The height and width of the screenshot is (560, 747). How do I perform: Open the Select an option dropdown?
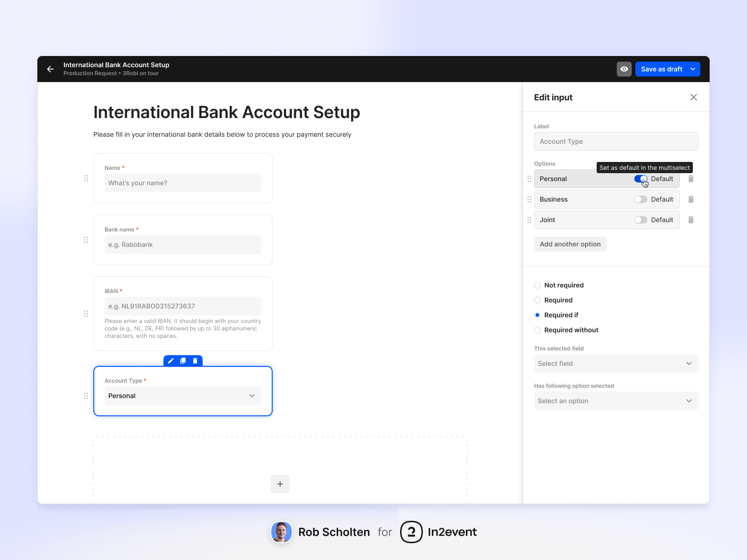click(616, 401)
